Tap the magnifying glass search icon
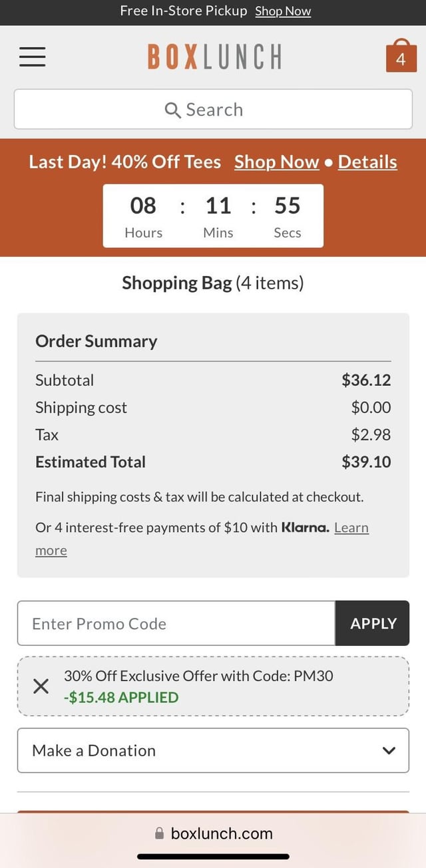The width and height of the screenshot is (426, 868). 172,110
